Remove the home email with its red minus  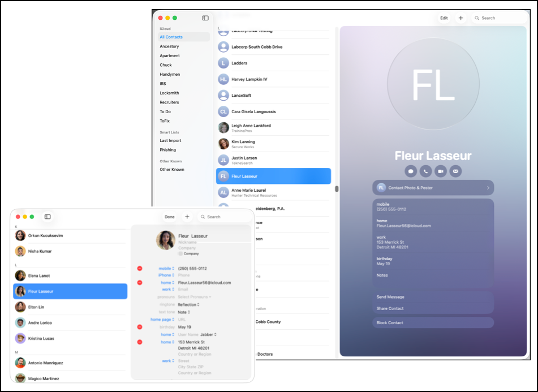pos(140,283)
